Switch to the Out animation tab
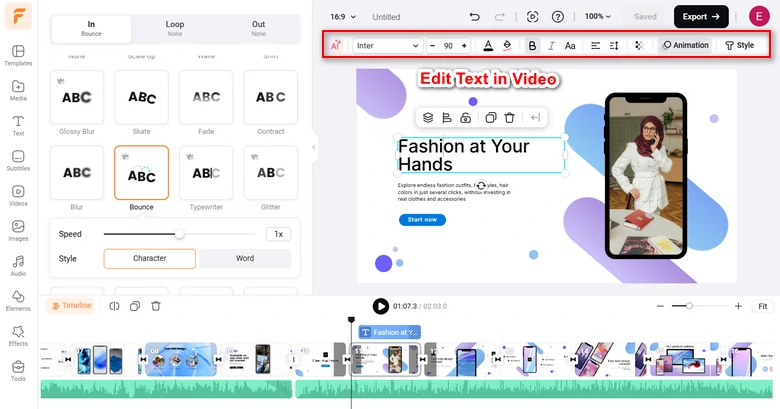Viewport: 780px width, 409px height. pos(258,27)
